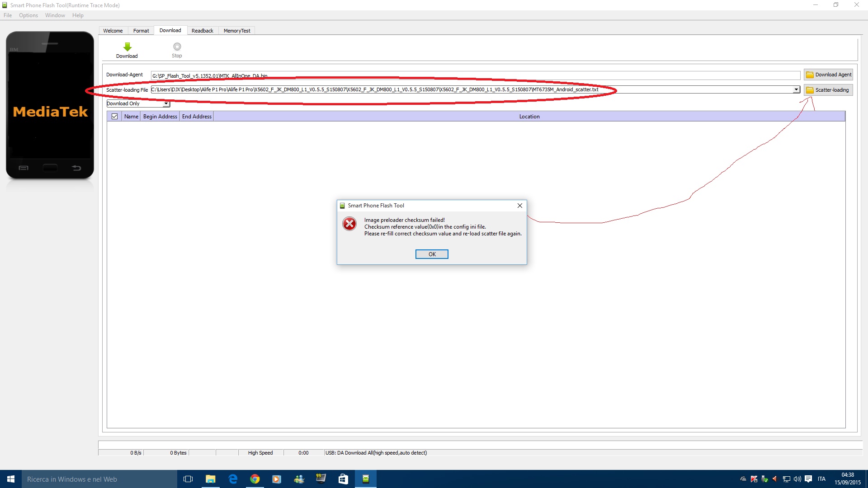Click the taskbar clock and date
This screenshot has height=488, width=868.
coord(848,479)
